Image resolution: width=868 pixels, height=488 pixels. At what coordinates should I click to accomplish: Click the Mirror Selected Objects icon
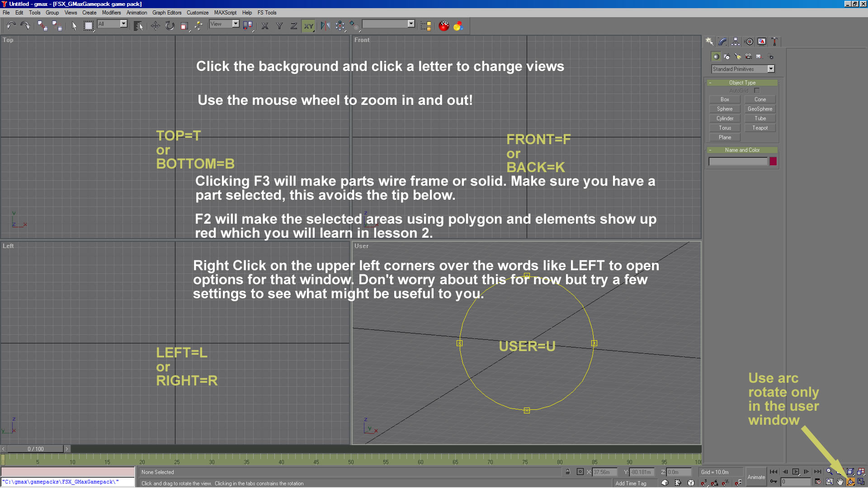[325, 26]
